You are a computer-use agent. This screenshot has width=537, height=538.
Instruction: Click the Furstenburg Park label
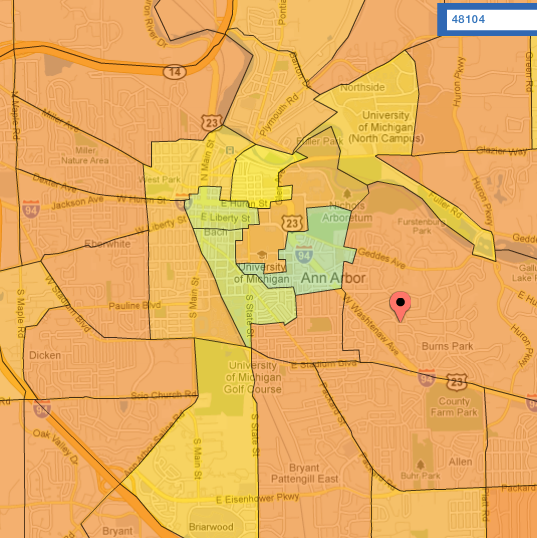pyautogui.click(x=422, y=226)
